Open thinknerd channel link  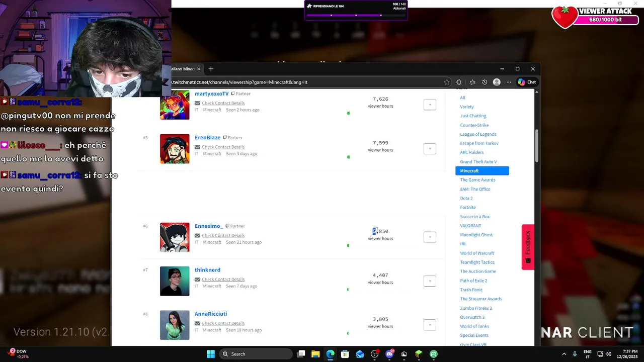click(207, 270)
